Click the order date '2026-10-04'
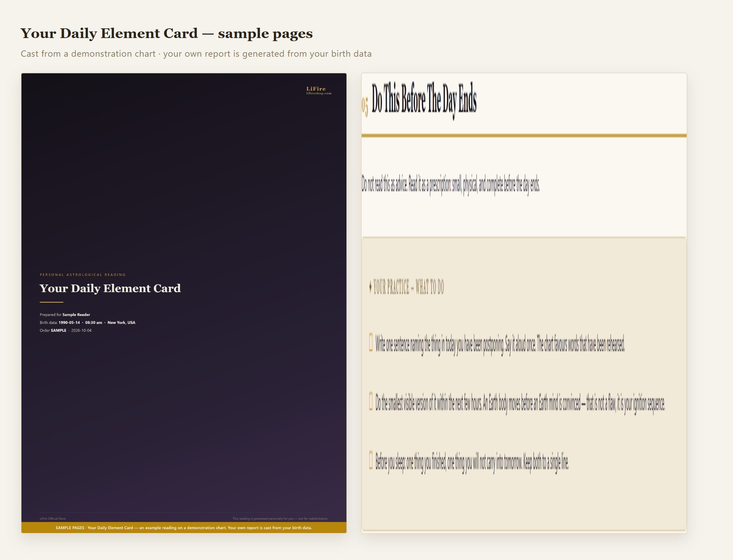Screen dimensions: 733x560 [81, 330]
